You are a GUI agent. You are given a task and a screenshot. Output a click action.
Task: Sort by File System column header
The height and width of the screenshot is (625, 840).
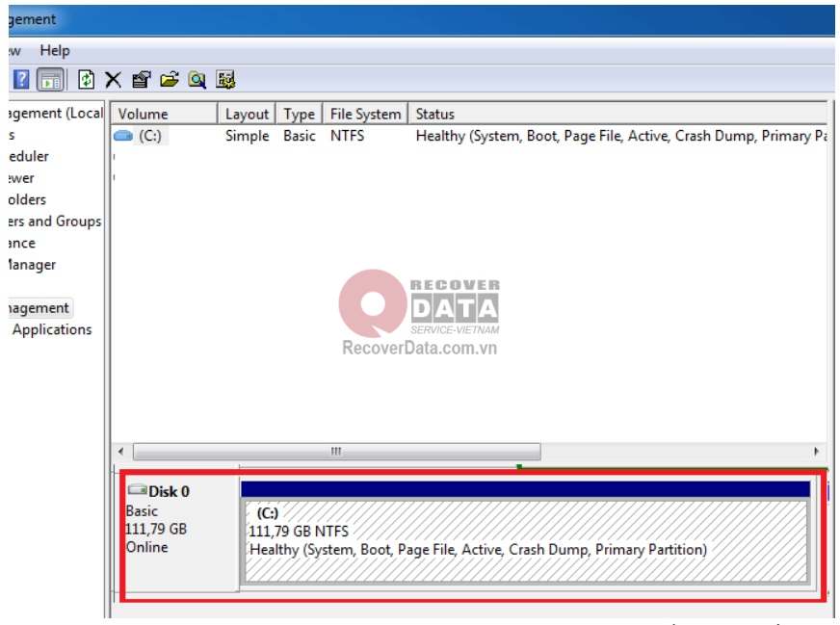click(x=365, y=114)
